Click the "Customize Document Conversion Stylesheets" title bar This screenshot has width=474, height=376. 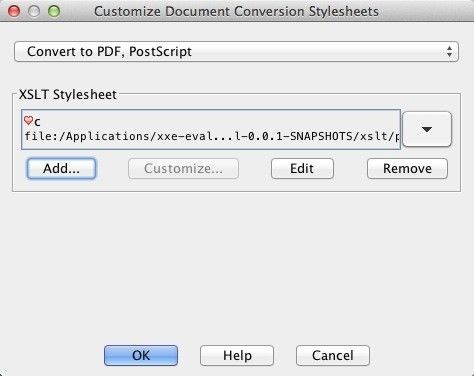(x=236, y=11)
